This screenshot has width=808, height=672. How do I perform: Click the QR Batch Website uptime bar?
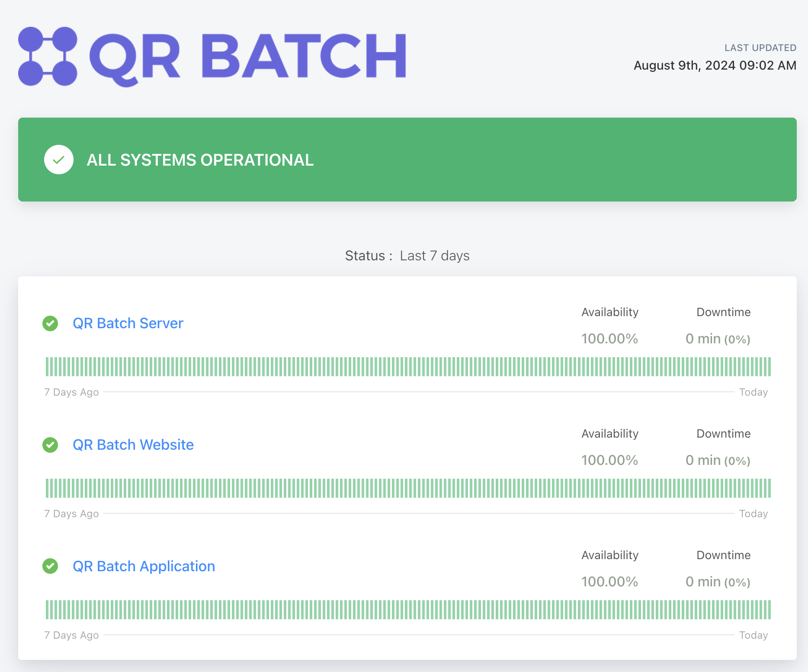408,488
